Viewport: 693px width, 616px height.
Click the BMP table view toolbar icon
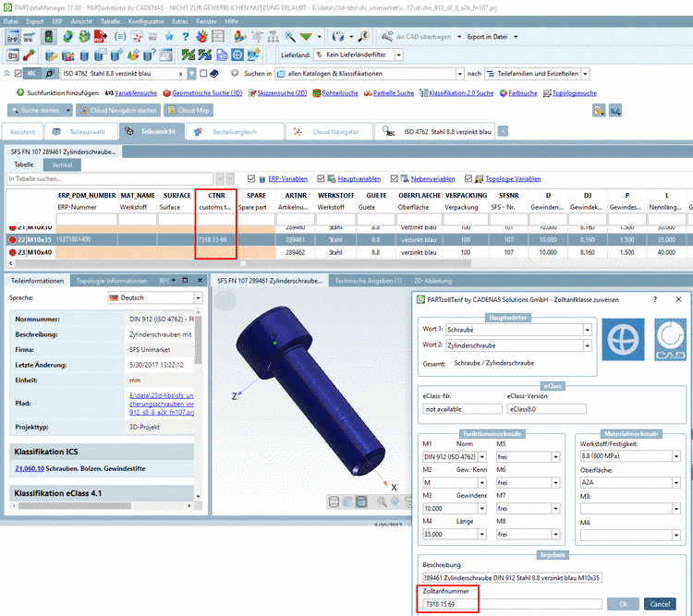(12, 36)
